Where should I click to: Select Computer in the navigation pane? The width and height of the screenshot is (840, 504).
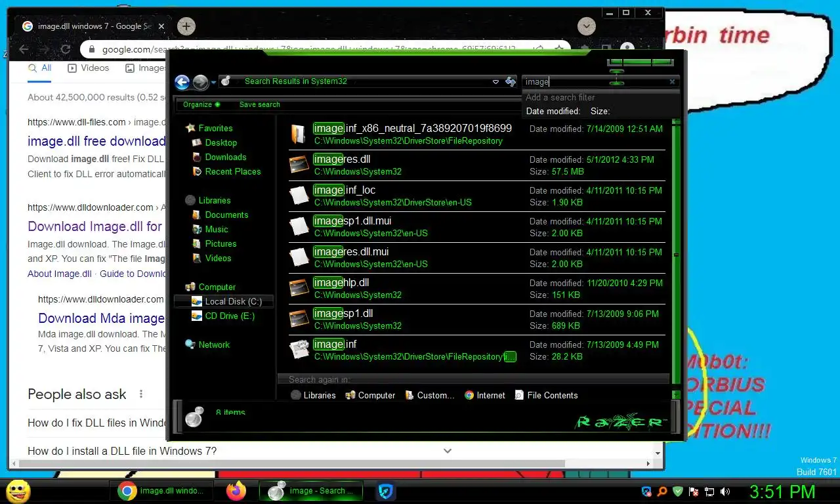(x=217, y=287)
